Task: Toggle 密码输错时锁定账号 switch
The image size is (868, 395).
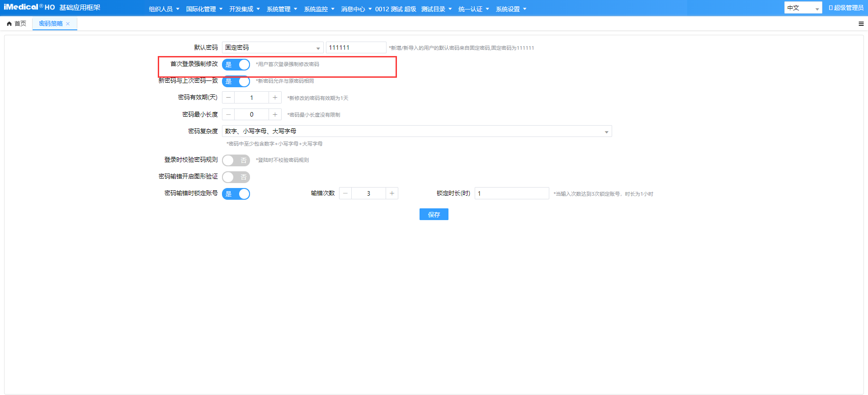Action: tap(236, 194)
